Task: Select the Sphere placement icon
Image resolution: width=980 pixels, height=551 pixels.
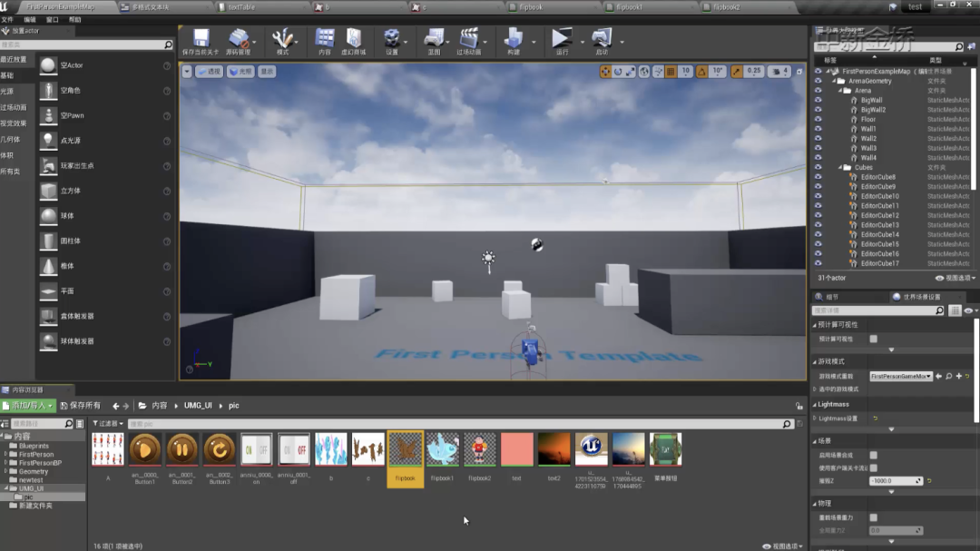Action: (x=48, y=216)
